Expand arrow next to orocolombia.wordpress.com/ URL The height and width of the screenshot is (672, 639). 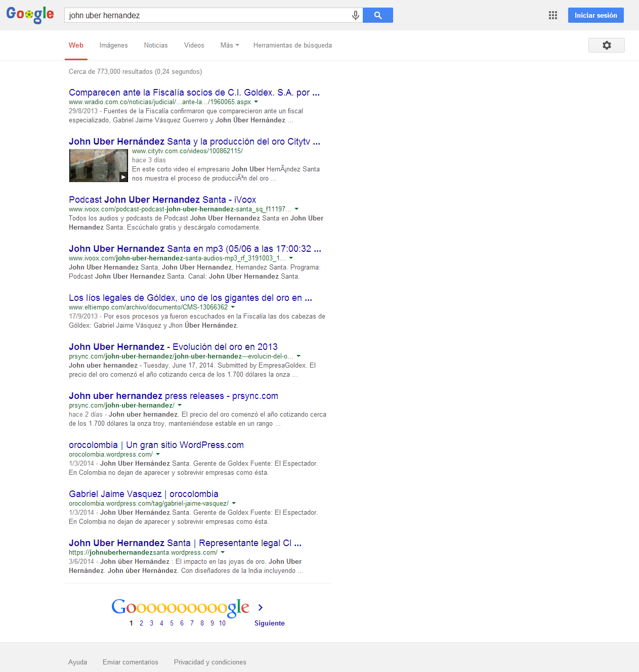(158, 454)
